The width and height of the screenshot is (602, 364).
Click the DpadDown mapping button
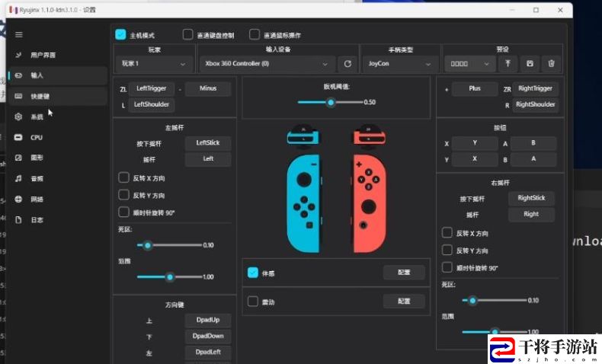pos(208,337)
